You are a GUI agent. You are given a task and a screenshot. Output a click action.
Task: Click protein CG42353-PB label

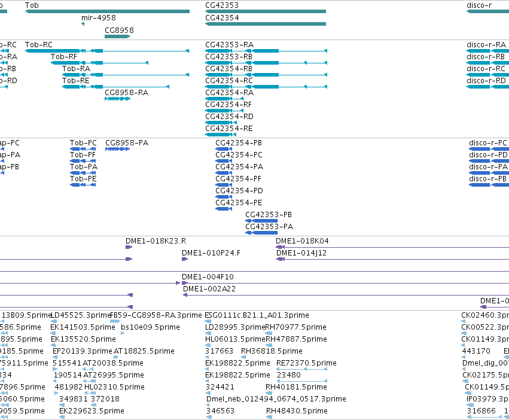tap(269, 215)
